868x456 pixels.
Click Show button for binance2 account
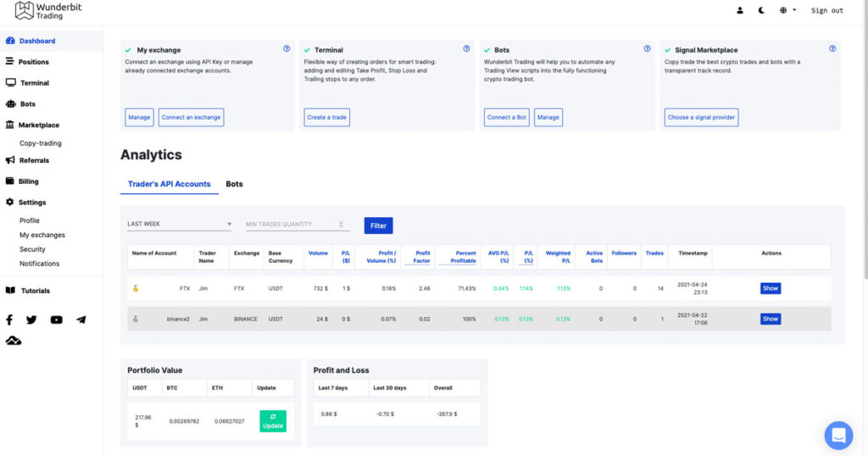(x=770, y=319)
